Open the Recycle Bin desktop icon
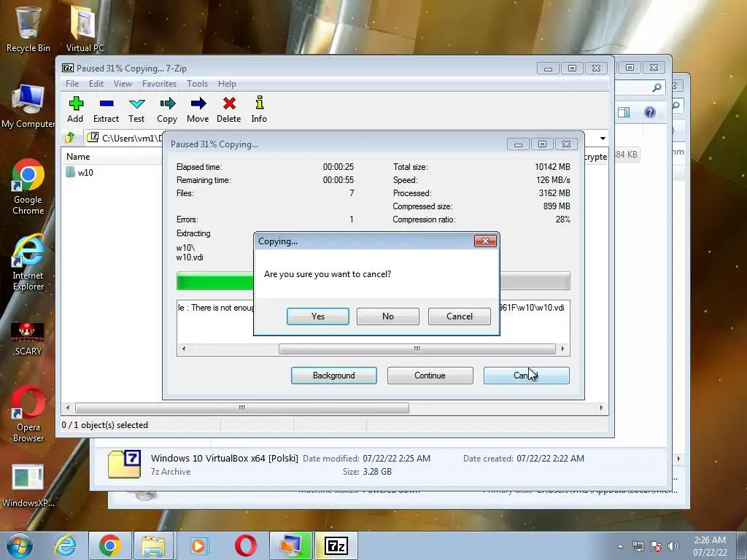 pyautogui.click(x=28, y=28)
